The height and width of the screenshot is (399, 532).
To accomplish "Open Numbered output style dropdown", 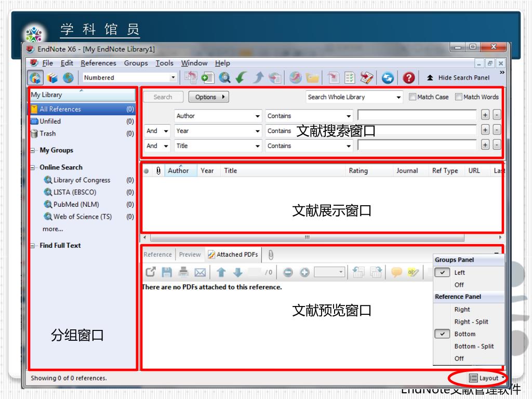I will coord(173,78).
